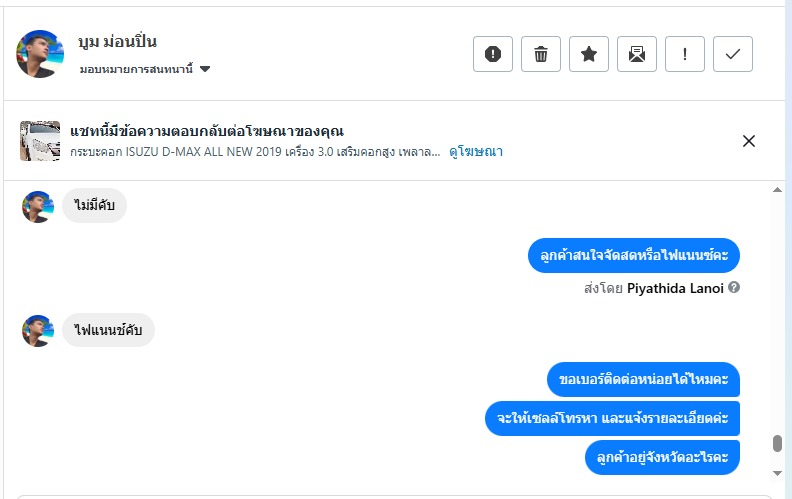Click the customer name บูม ม่อนปิ่น
The image size is (792, 499).
(x=118, y=42)
